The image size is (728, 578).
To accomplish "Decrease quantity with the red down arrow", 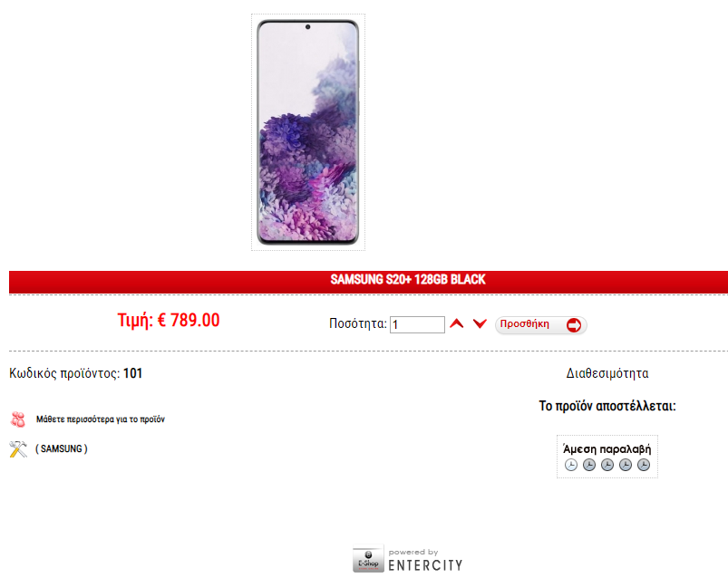I will pos(480,323).
